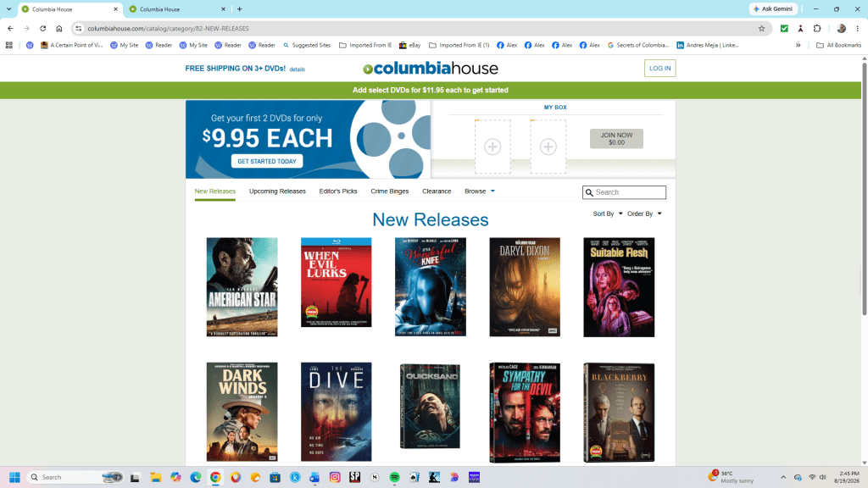The height and width of the screenshot is (488, 868).
Task: Open Chrome from the taskbar
Action: tap(215, 477)
